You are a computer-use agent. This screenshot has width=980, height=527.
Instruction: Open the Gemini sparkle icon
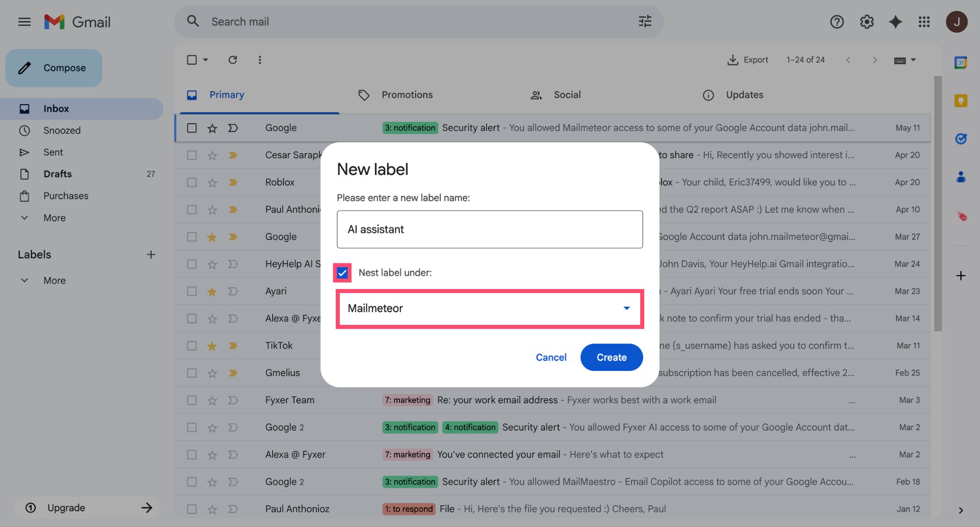pyautogui.click(x=895, y=22)
